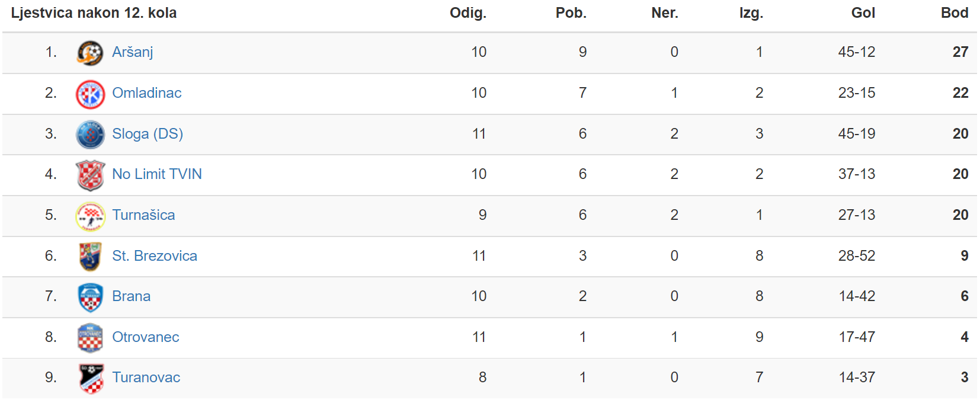The image size is (980, 403).
Task: Open the Otrovanec team link
Action: (x=146, y=337)
